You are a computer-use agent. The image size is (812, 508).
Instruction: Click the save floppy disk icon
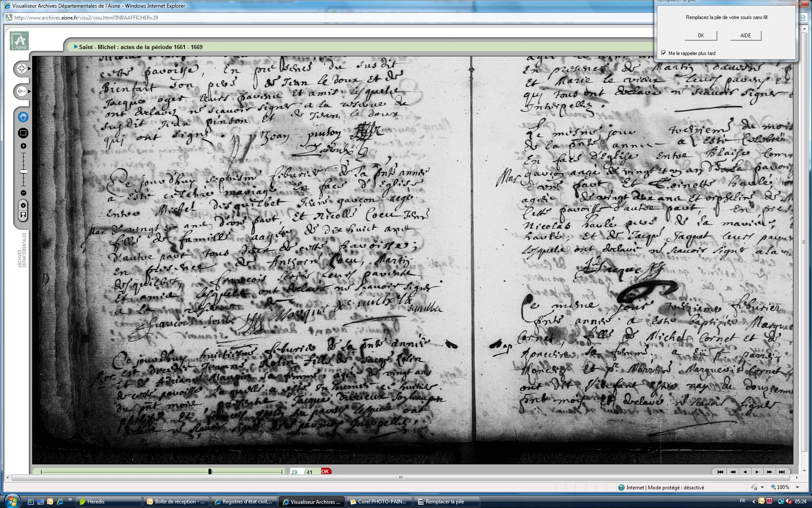click(23, 215)
